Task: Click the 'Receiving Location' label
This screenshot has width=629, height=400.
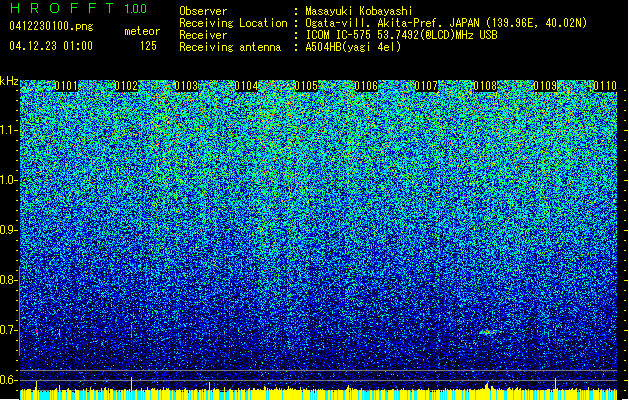Action: point(233,23)
